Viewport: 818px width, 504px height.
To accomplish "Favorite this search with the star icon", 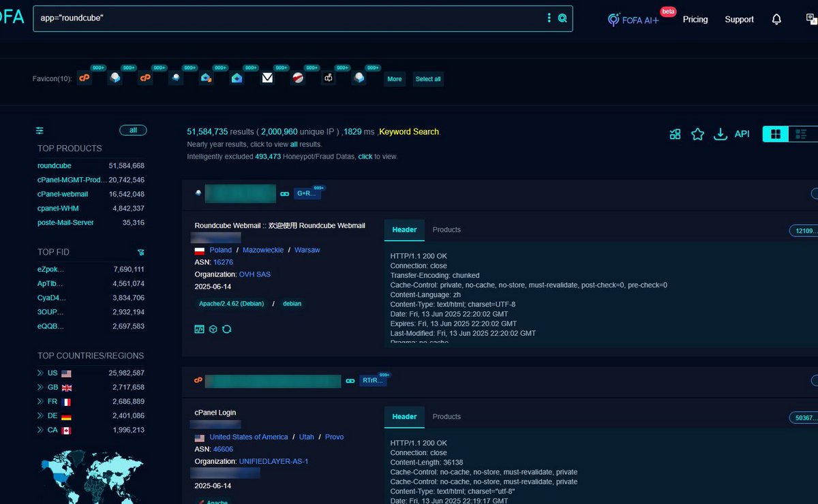I will click(697, 134).
